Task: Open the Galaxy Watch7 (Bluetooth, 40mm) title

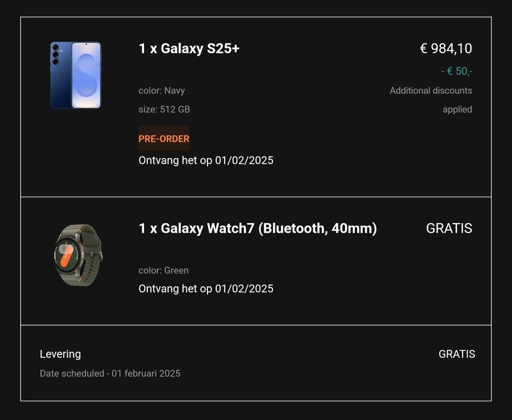Action: pyautogui.click(x=257, y=228)
